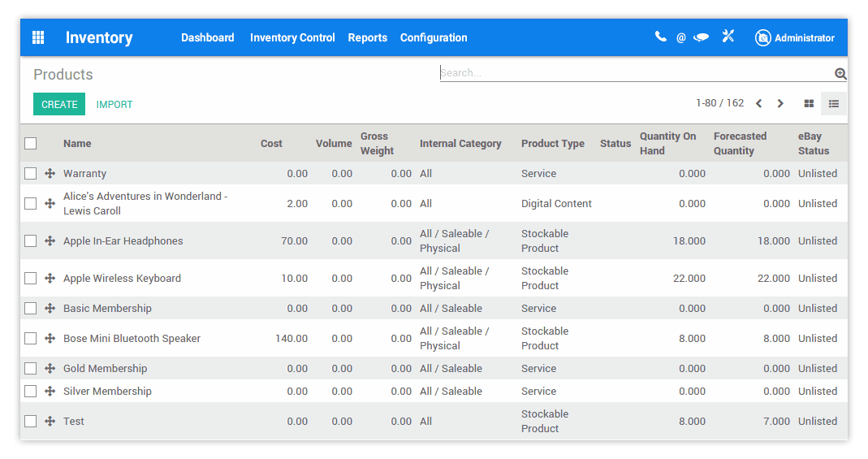This screenshot has height=459, width=868.
Task: Click the CREATE button
Action: (59, 104)
